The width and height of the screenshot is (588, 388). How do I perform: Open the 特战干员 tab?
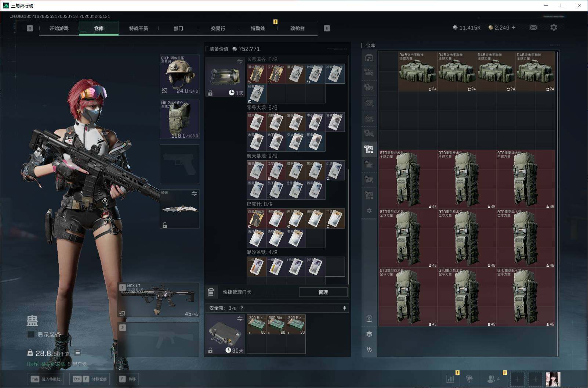(138, 28)
